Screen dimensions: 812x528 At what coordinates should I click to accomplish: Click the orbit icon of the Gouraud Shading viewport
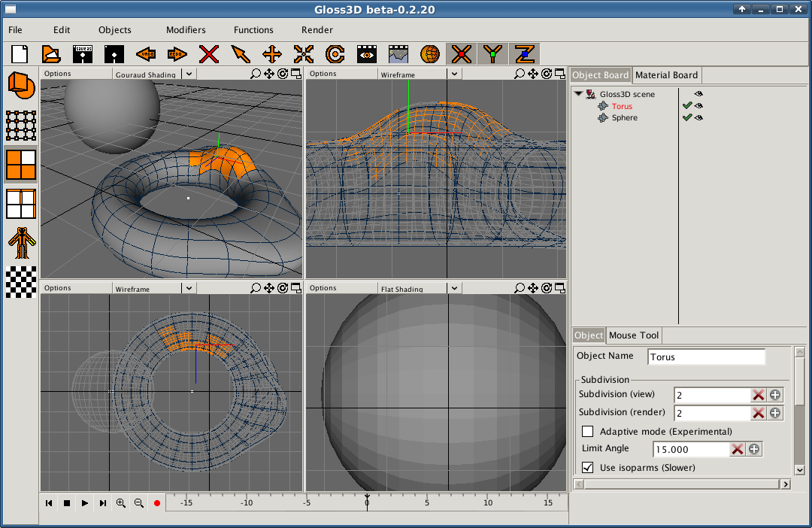click(x=283, y=74)
